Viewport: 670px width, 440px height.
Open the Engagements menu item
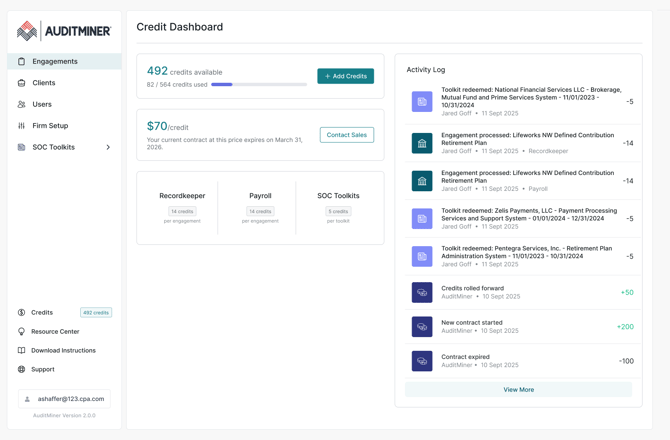click(x=55, y=62)
